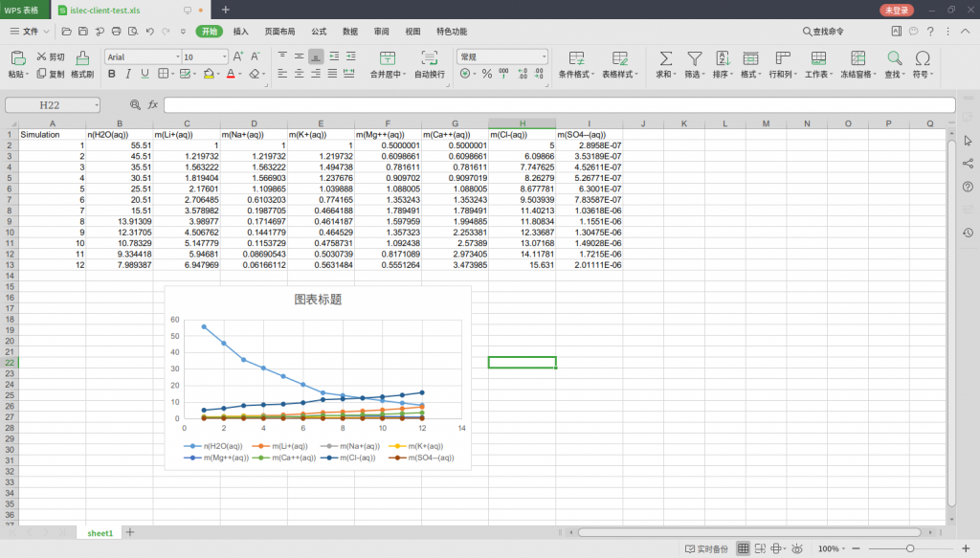The height and width of the screenshot is (558, 980).
Task: Toggle bottom vertical alignment
Action: click(x=316, y=56)
